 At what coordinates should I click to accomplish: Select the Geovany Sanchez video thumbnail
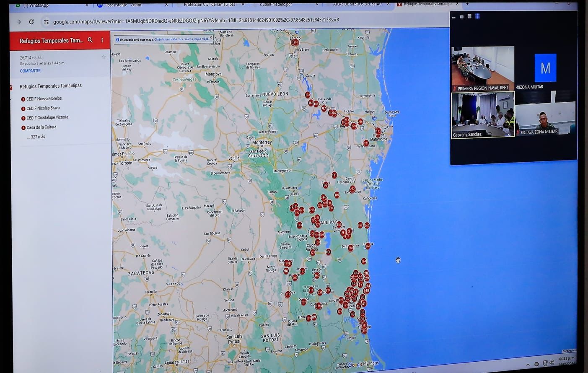point(482,115)
